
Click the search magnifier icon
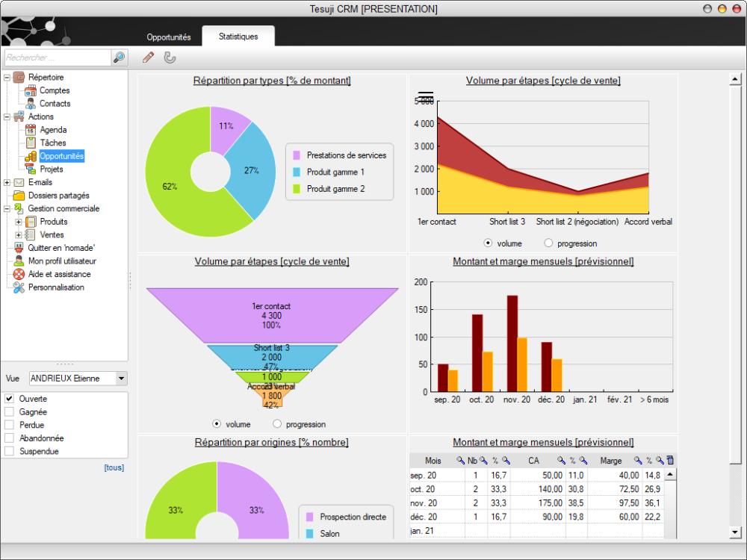click(x=119, y=57)
